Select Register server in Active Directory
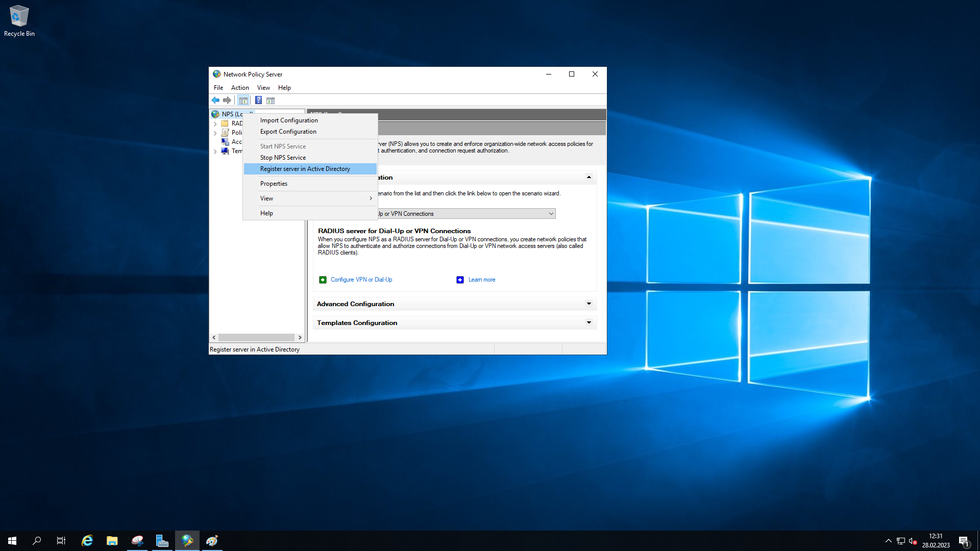Viewport: 980px width, 551px height. pos(305,169)
